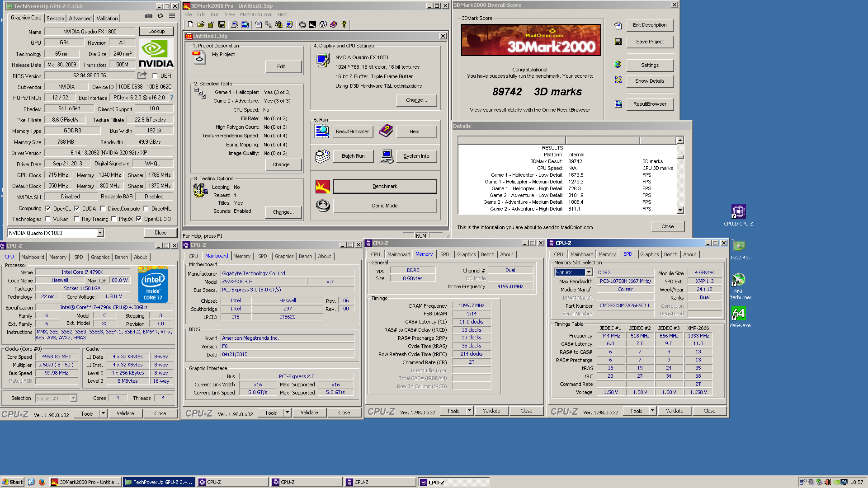Viewport: 868px width, 488px height.
Task: Toggle OpenGL 3.3 checkbox
Action: click(139, 219)
